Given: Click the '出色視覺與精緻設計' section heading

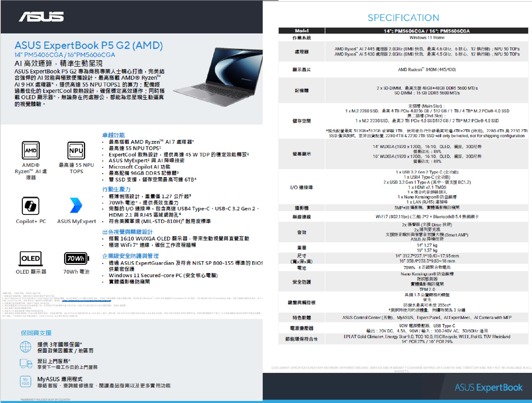Looking at the screenshot, I should [127, 232].
